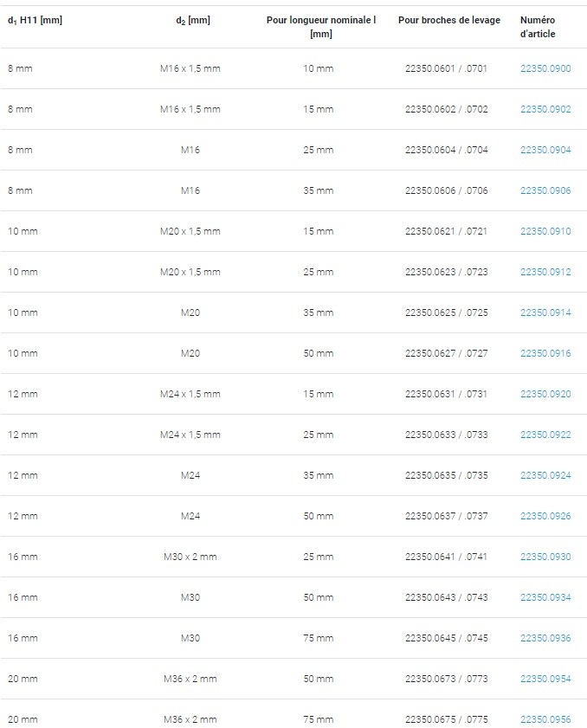Select article link 22350.0922
Viewport: 587px width, 728px height.
click(545, 435)
